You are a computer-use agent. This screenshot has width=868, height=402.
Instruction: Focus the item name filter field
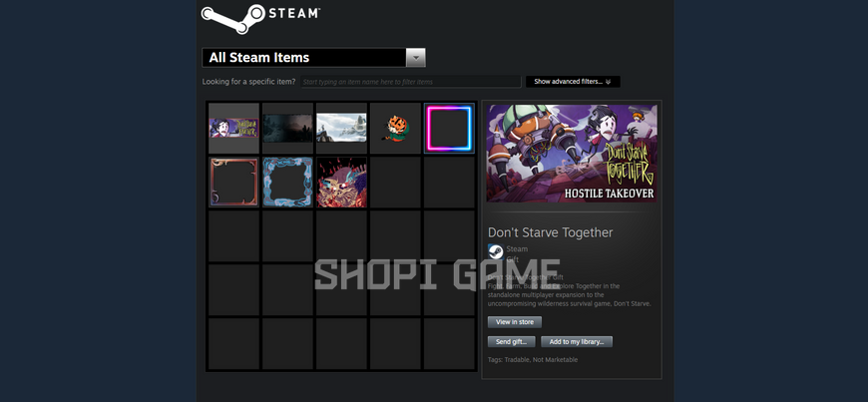[x=411, y=82]
